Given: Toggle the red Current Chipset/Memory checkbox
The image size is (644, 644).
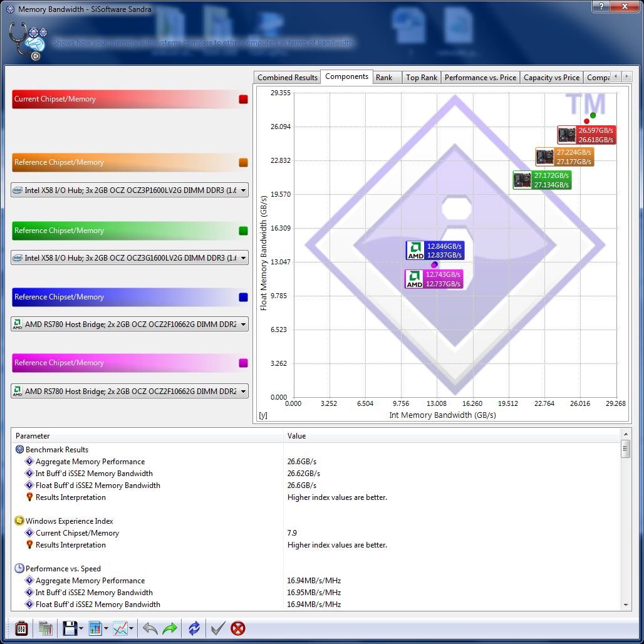Looking at the screenshot, I should (x=244, y=100).
